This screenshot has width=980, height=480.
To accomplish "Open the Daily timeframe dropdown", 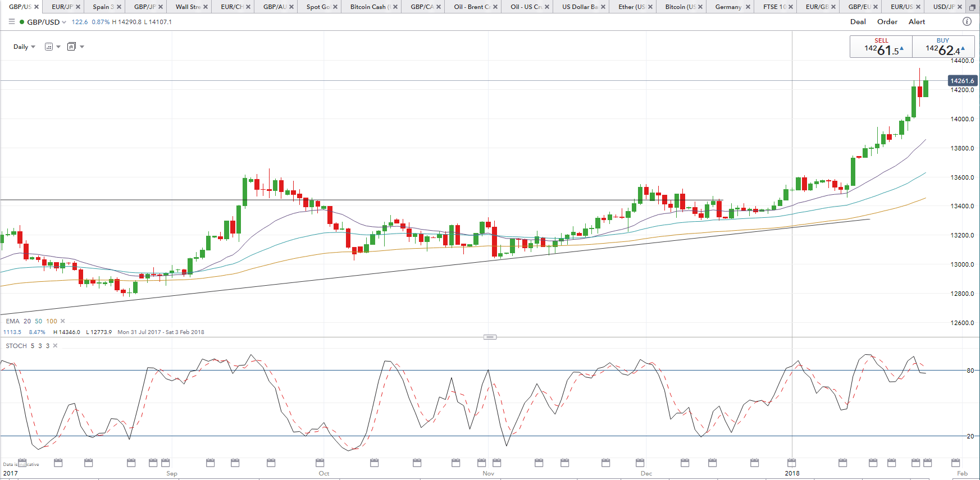I will (24, 47).
